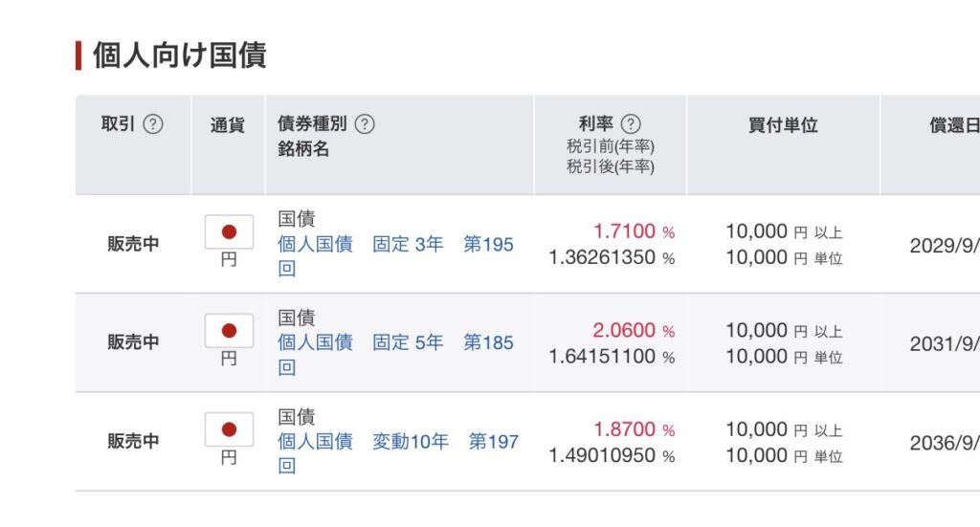Click the 買付単位 column header
The height and width of the screenshot is (527, 980).
pos(783,125)
